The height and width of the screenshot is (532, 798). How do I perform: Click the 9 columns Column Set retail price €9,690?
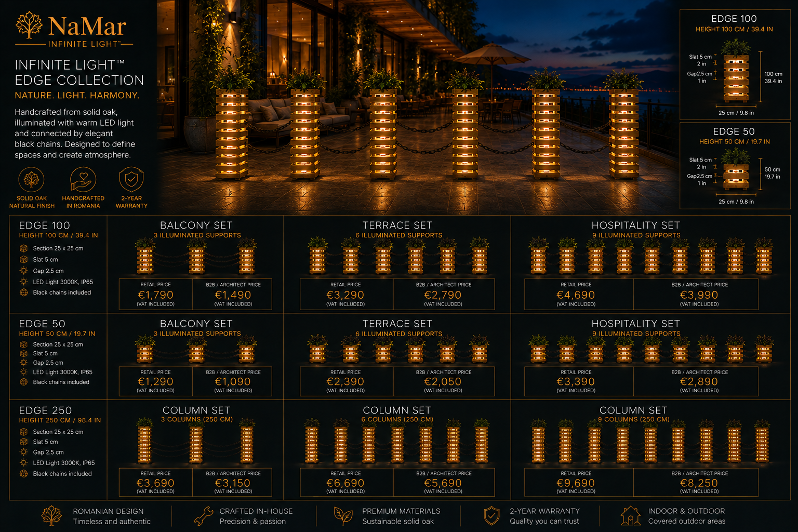576,483
